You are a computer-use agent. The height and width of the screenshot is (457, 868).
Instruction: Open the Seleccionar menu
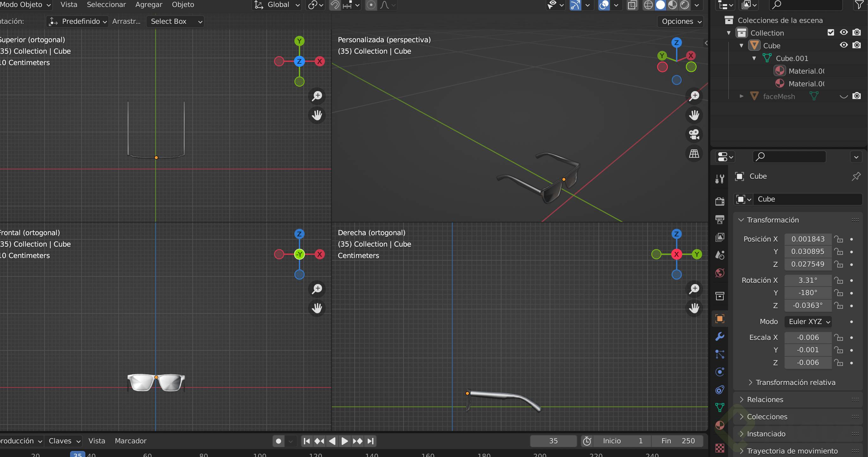point(106,5)
